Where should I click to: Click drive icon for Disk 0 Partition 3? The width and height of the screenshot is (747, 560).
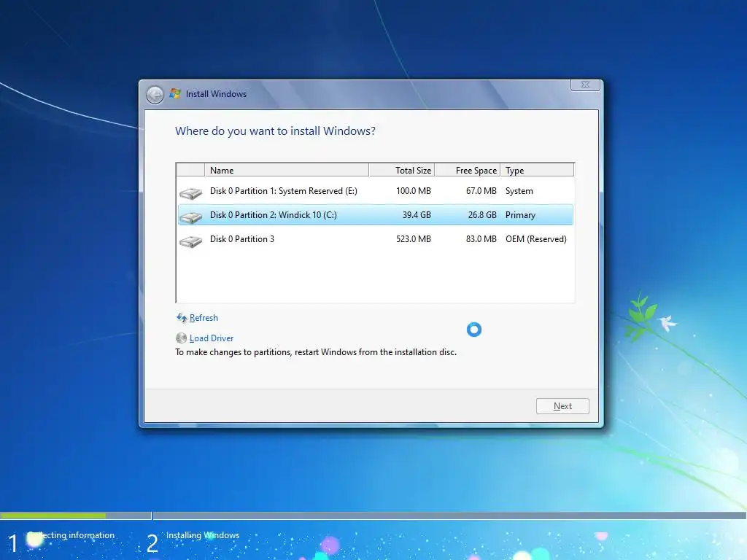(x=191, y=241)
